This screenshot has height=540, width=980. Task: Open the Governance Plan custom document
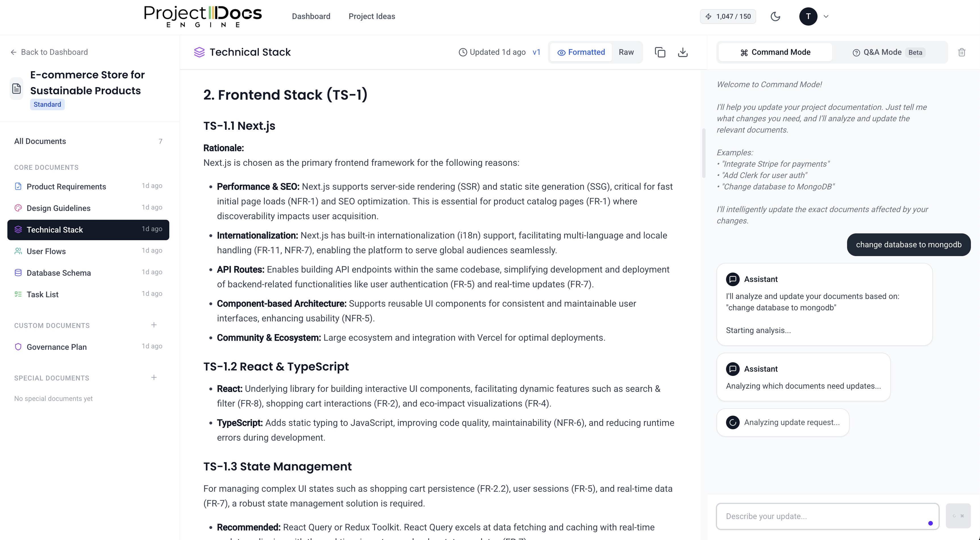[x=57, y=347]
